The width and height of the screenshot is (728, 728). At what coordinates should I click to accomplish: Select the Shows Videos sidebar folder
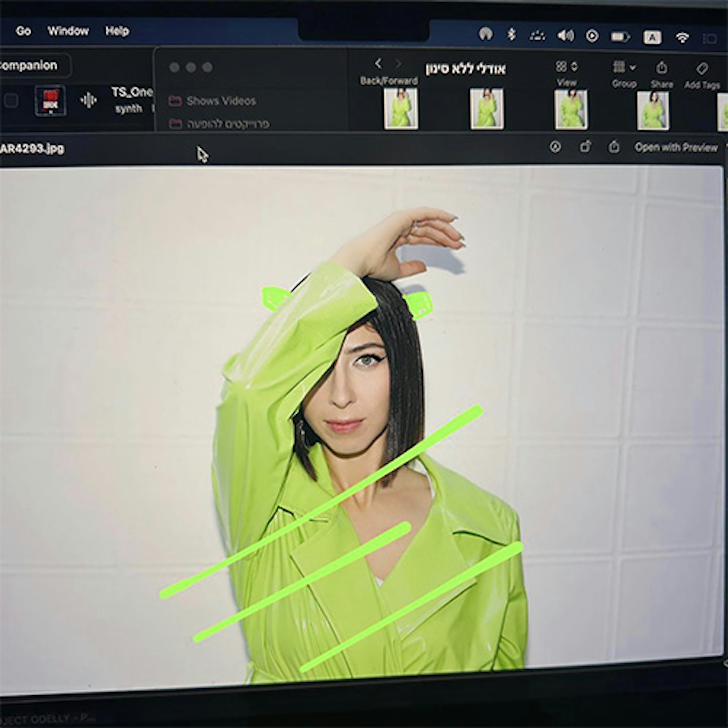click(x=221, y=101)
